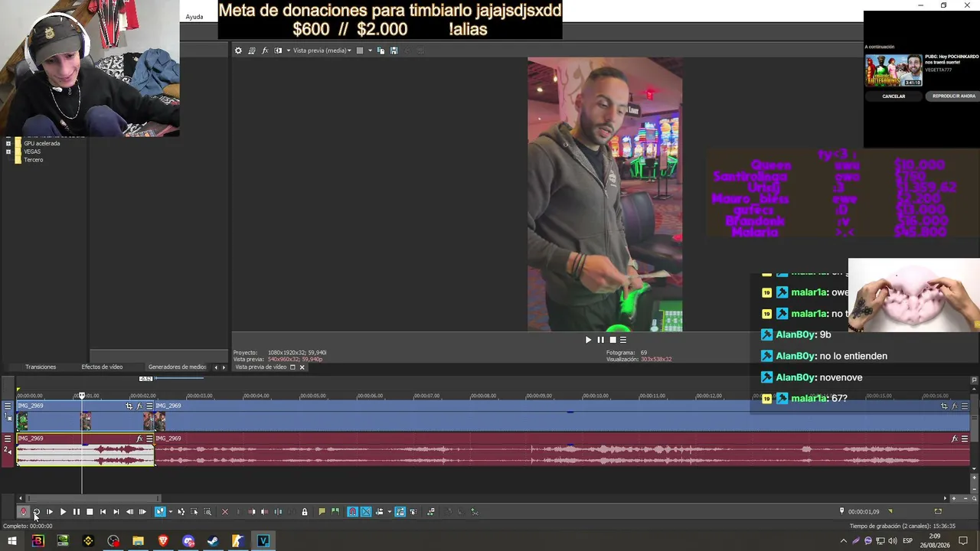Select the Zoom edit tool
Viewport: 980px width, 551px height.
click(207, 512)
